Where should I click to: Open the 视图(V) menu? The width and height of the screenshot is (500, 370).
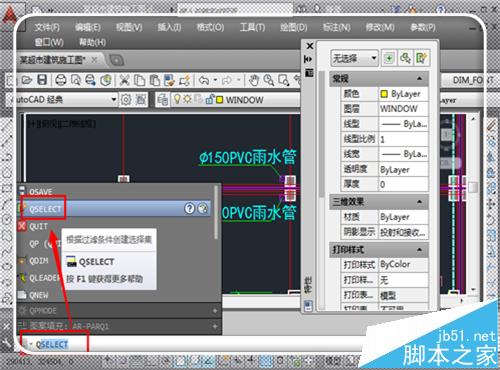click(x=129, y=27)
